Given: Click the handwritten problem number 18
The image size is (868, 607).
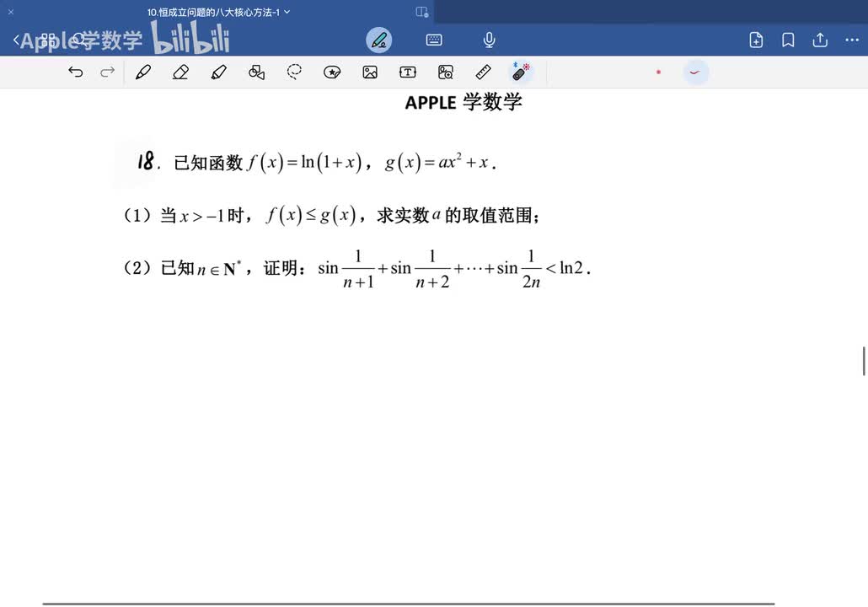Looking at the screenshot, I should pos(146,161).
